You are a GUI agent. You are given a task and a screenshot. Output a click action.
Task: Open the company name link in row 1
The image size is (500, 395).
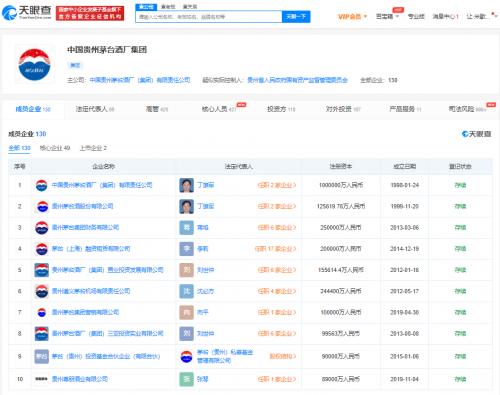pyautogui.click(x=102, y=185)
